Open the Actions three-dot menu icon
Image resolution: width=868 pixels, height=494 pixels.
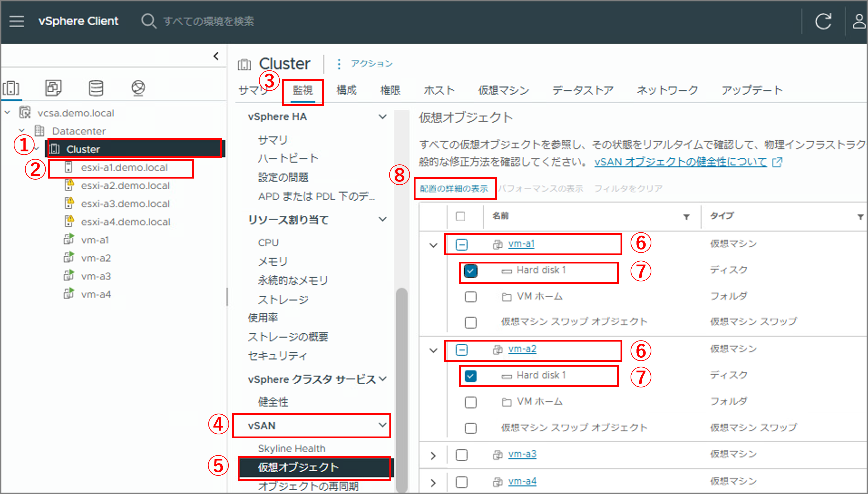tap(339, 64)
